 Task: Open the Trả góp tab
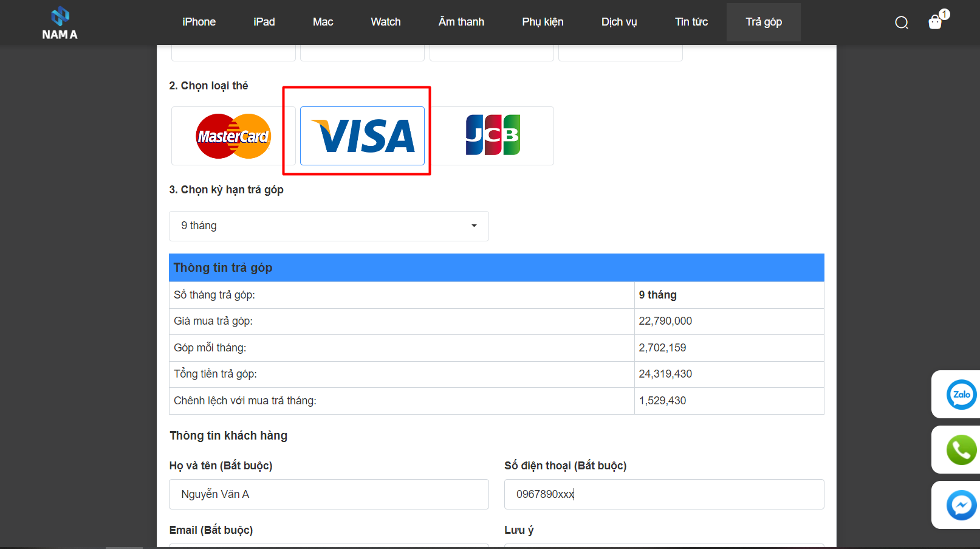pyautogui.click(x=763, y=22)
